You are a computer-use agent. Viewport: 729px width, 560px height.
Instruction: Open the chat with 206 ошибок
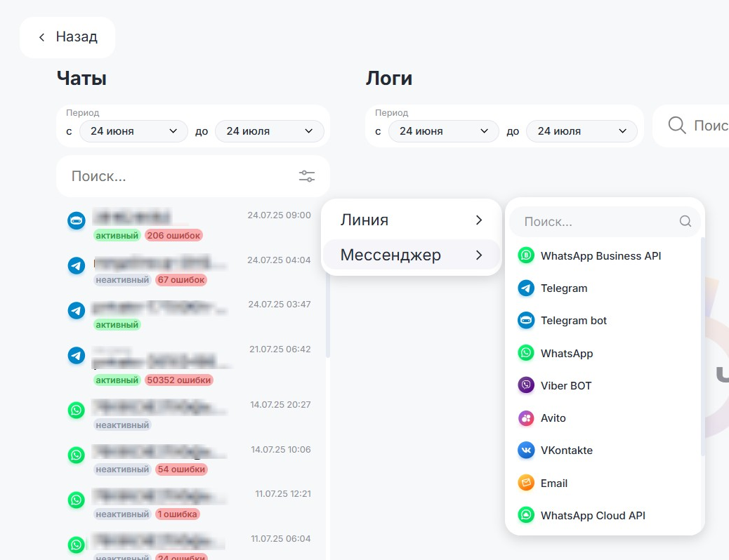[190, 225]
